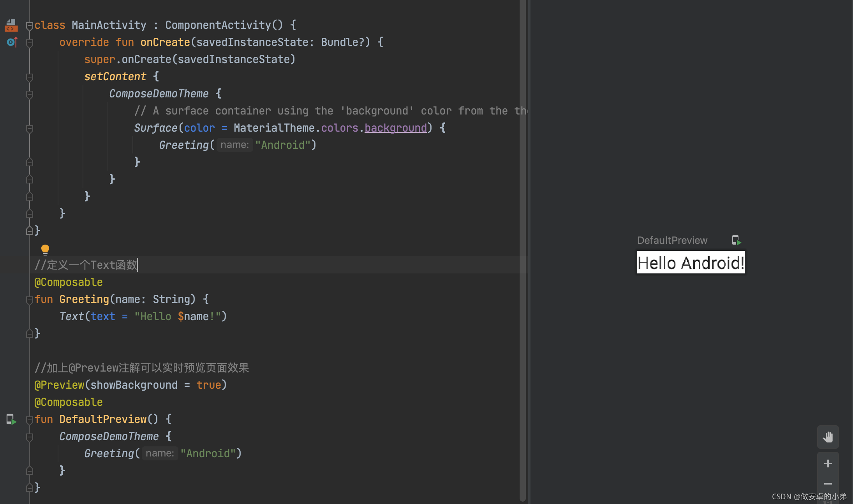Image resolution: width=853 pixels, height=504 pixels.
Task: Click the underlined background property link
Action: click(395, 128)
